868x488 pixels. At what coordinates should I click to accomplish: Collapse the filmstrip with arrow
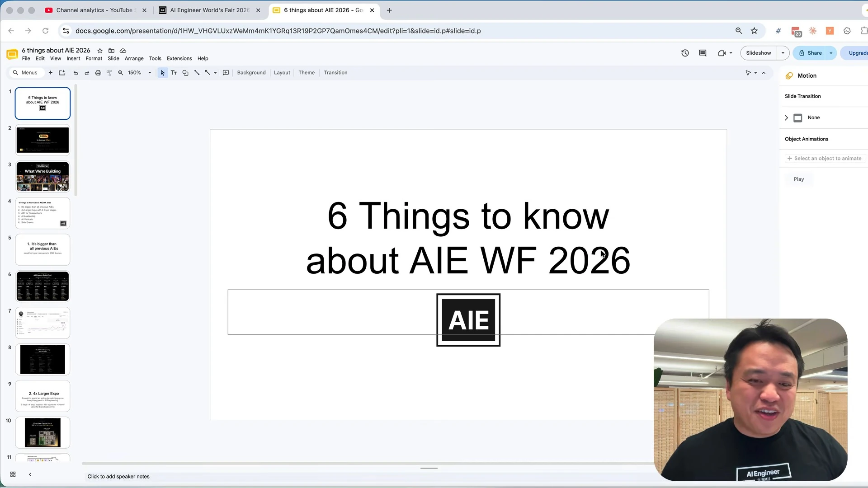coord(30,474)
